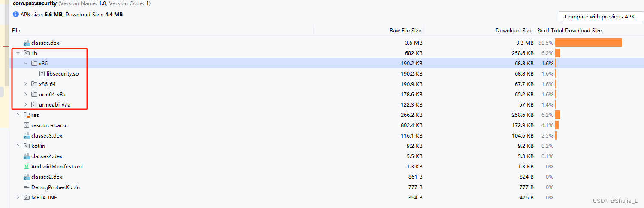Click the 80.5% percentage value
Viewport: 644px width, 208px height.
coord(546,43)
